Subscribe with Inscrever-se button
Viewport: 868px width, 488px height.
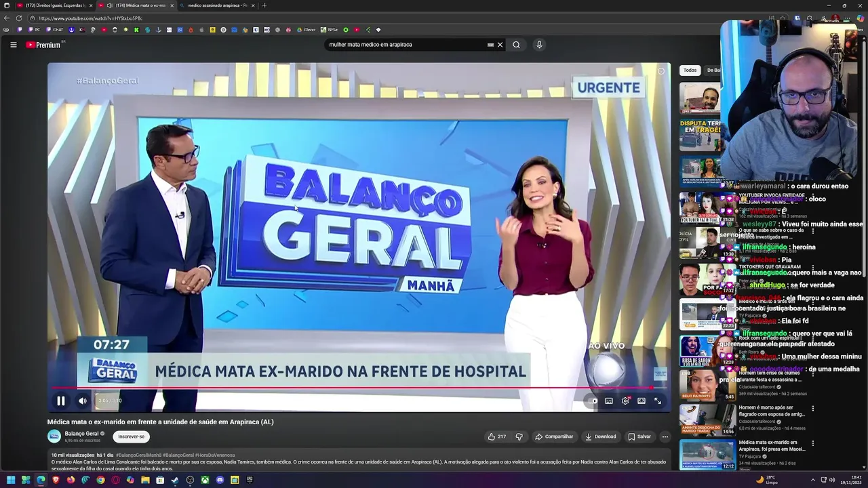coord(132,436)
